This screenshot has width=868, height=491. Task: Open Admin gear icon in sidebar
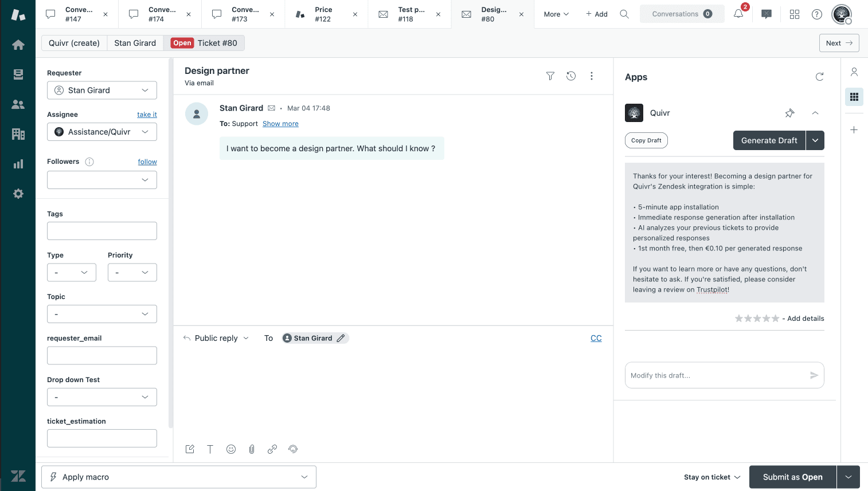18,194
